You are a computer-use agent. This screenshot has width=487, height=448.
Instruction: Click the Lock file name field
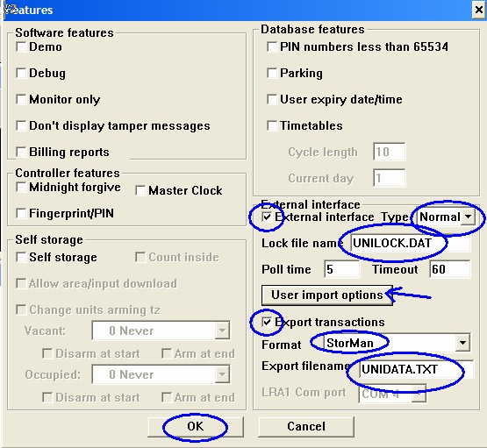(411, 243)
